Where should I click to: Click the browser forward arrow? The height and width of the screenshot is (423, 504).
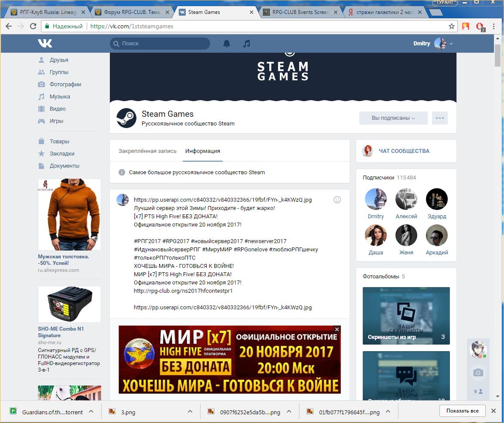[21, 26]
